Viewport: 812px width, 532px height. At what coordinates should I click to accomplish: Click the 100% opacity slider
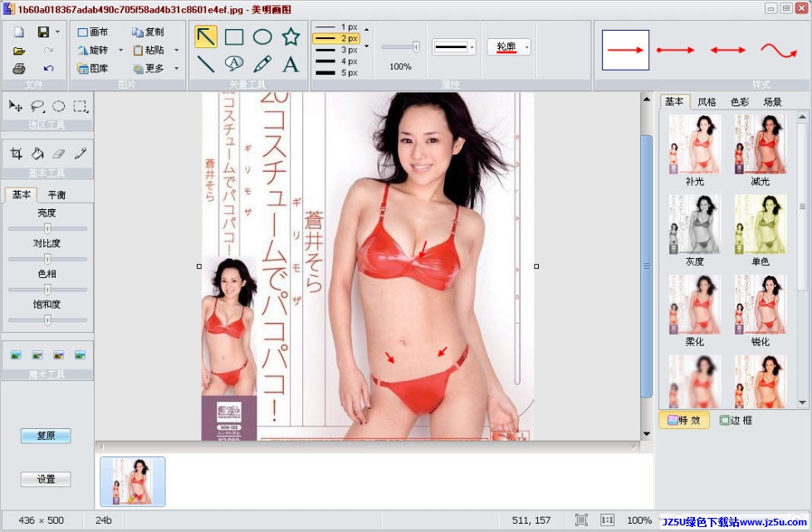400,47
